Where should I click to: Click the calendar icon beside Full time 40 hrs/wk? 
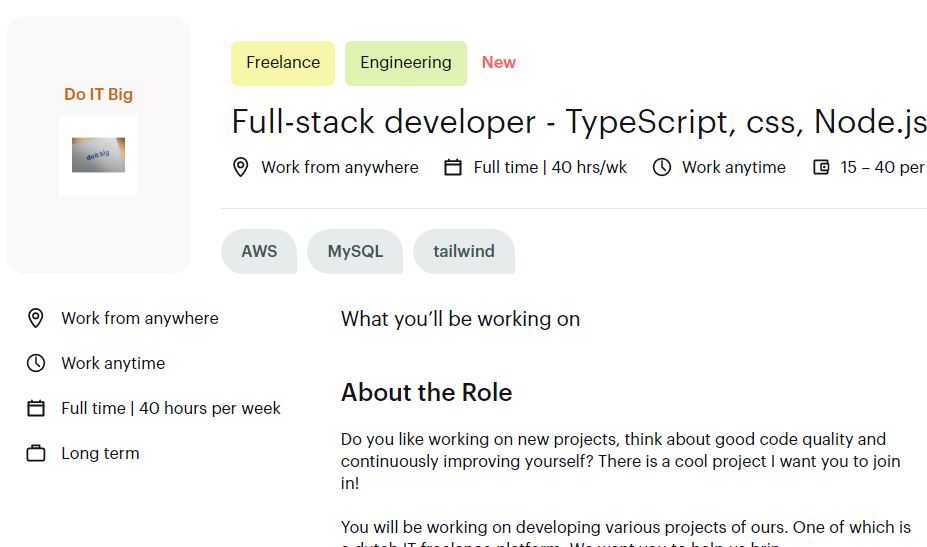453,167
